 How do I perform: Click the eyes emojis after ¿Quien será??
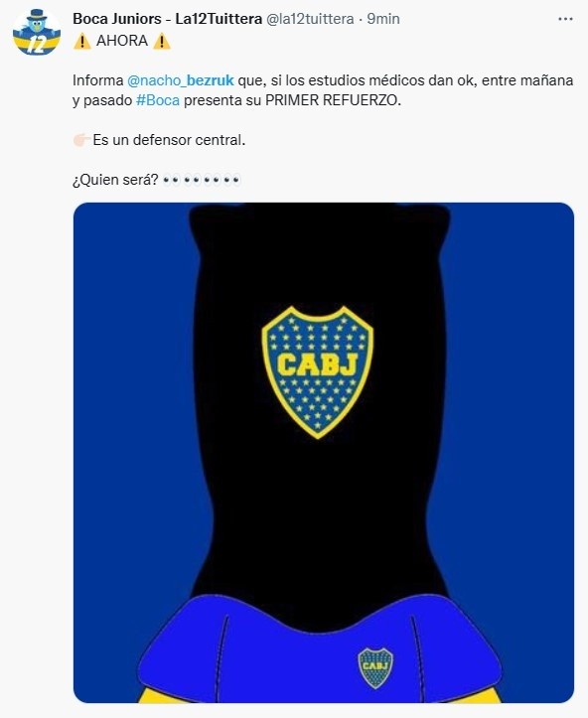pos(202,180)
